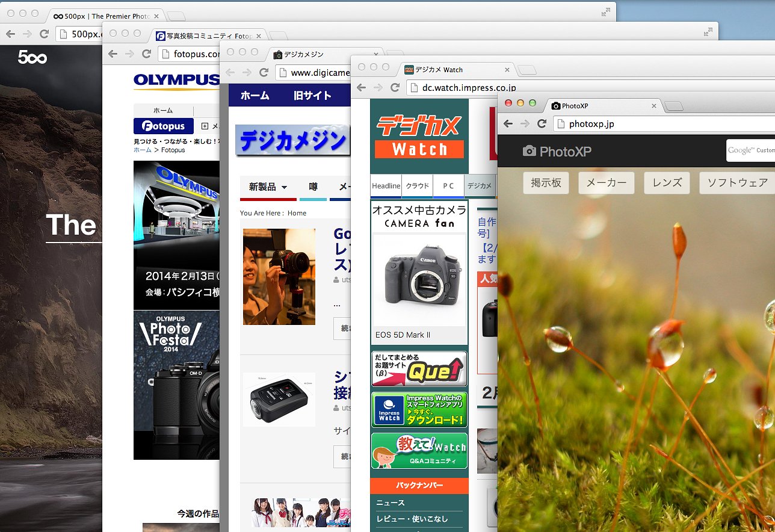
Task: Go forward in the PhotoXP window
Action: [525, 123]
